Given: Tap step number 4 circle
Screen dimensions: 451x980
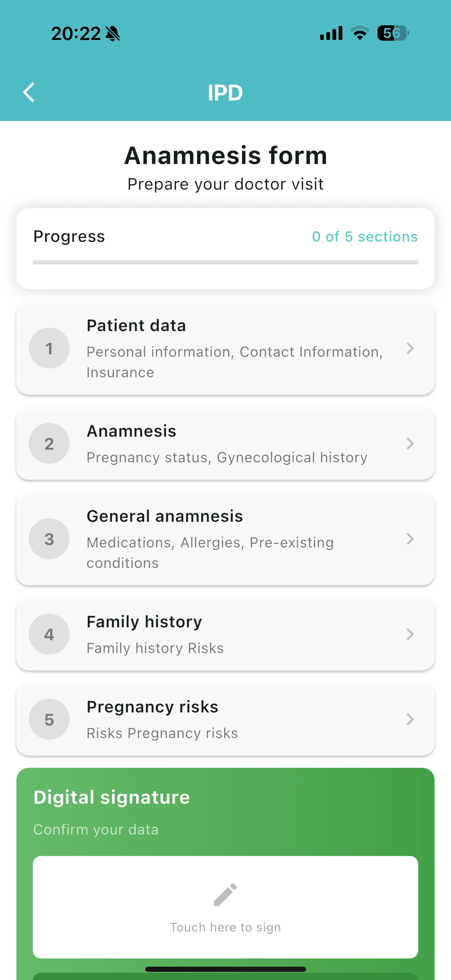Looking at the screenshot, I should point(49,634).
